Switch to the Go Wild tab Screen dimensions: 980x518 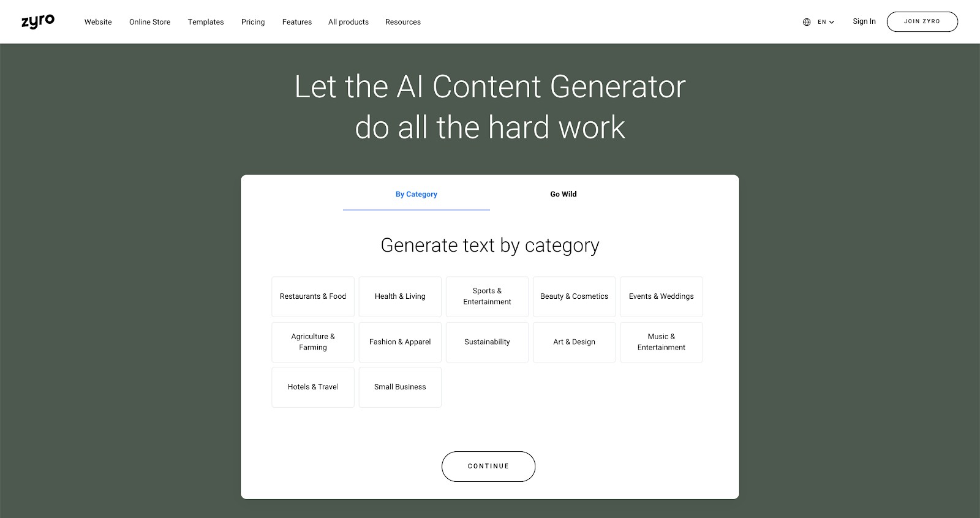563,194
